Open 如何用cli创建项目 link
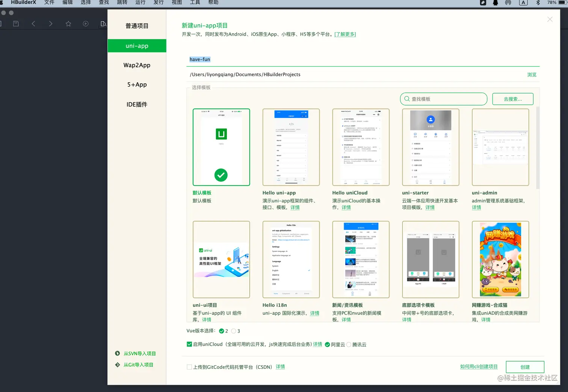The width and height of the screenshot is (568, 392). pyautogui.click(x=479, y=366)
